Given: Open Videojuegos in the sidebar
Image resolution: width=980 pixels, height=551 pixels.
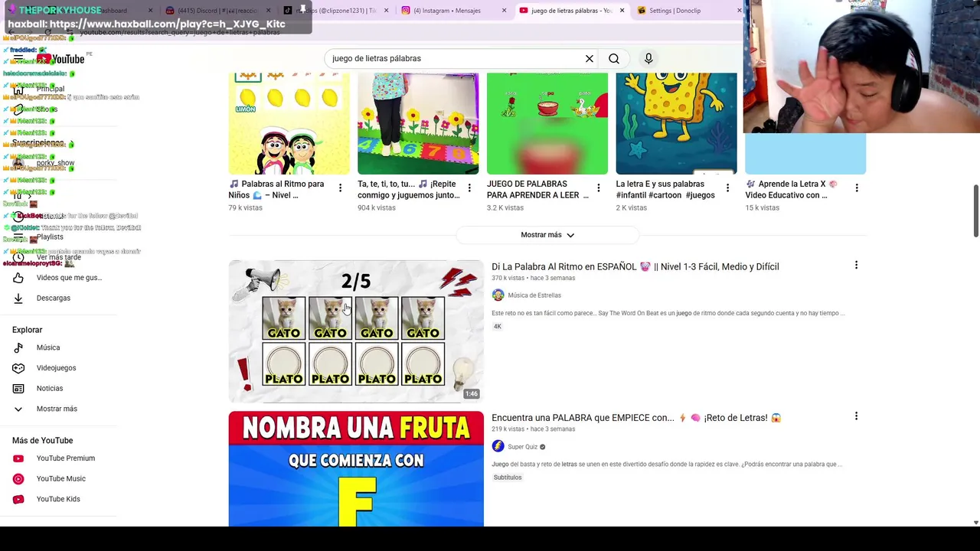Looking at the screenshot, I should coord(57,368).
